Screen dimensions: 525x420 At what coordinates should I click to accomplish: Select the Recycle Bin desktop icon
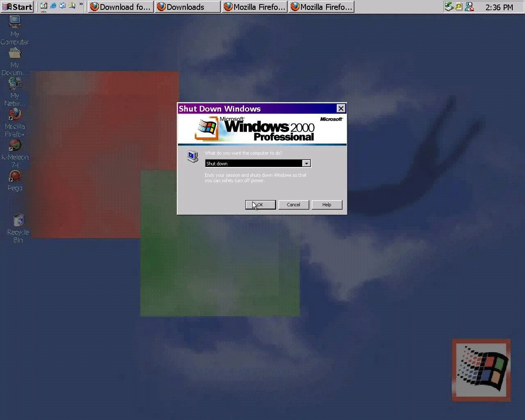(x=18, y=221)
